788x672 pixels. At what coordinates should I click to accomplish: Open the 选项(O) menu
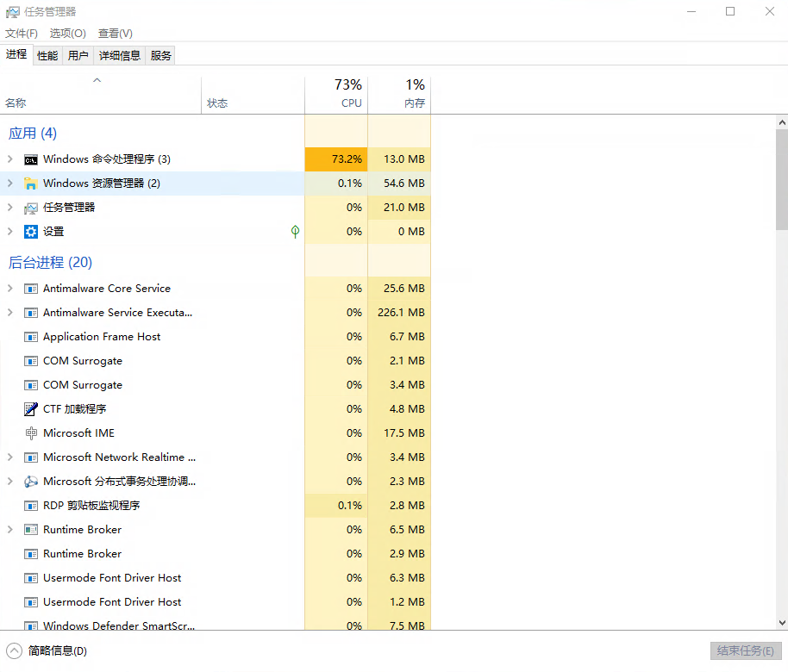[67, 33]
